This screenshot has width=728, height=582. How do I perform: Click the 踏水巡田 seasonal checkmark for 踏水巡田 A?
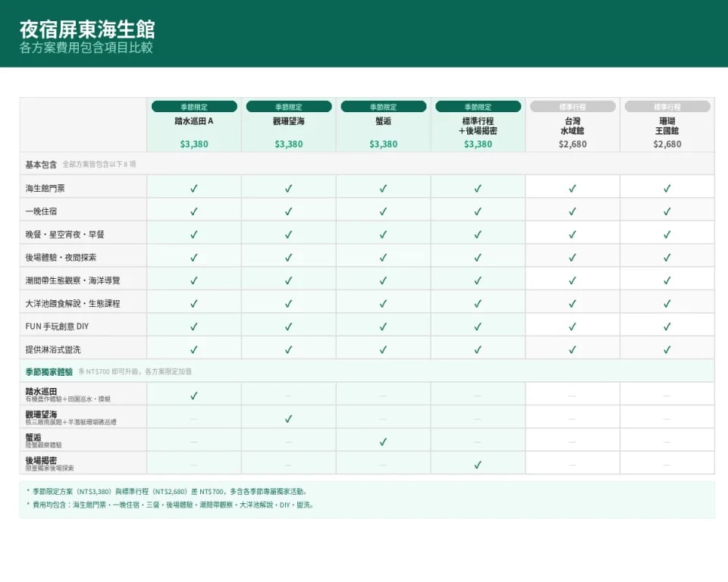[194, 396]
